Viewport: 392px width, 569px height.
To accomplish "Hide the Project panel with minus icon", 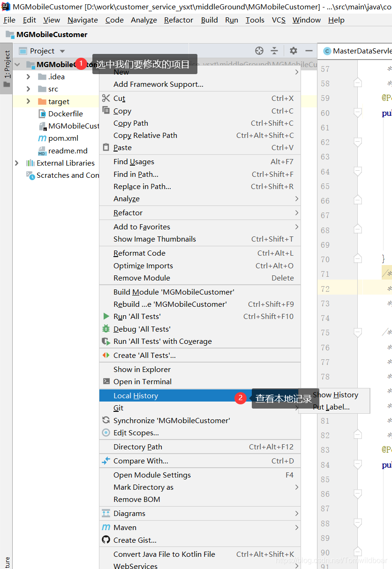I will coord(309,51).
